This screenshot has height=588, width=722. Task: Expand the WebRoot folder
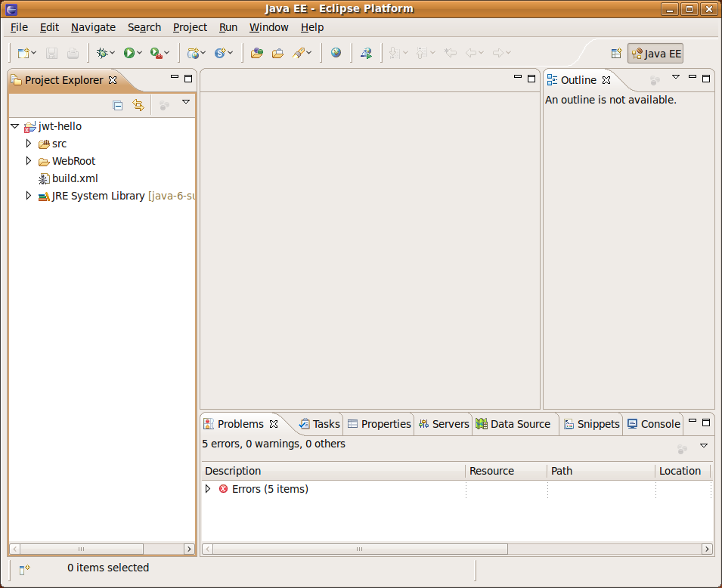pyautogui.click(x=29, y=161)
